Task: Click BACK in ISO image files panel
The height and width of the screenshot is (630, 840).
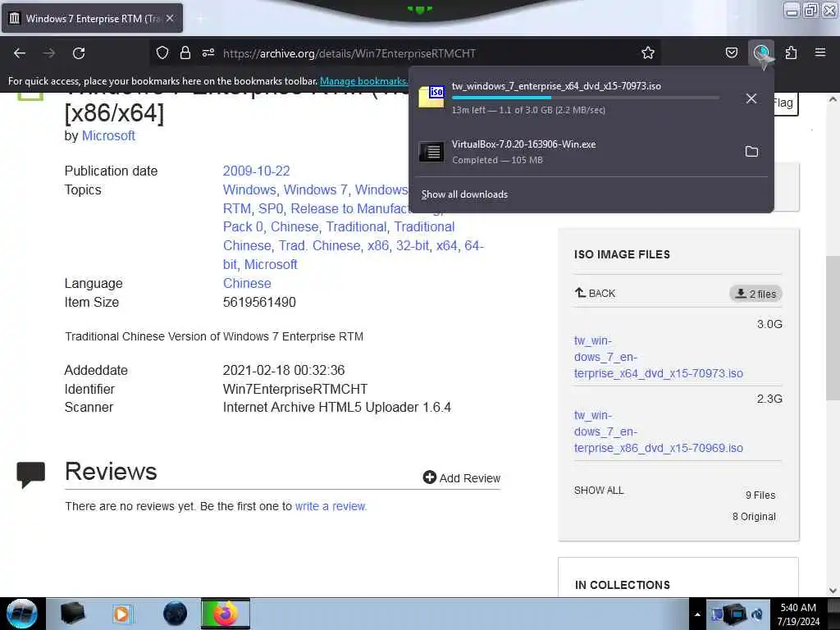Action: 596,293
